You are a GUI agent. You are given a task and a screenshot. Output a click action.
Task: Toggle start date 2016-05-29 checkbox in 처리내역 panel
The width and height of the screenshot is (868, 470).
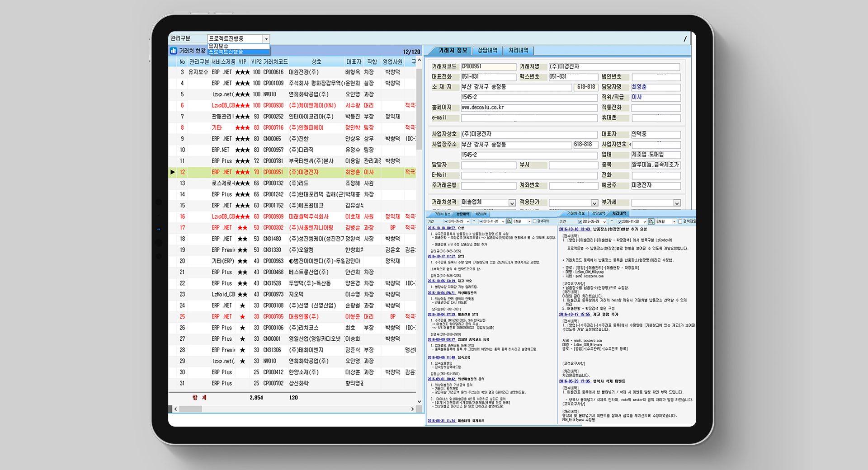pyautogui.click(x=580, y=221)
